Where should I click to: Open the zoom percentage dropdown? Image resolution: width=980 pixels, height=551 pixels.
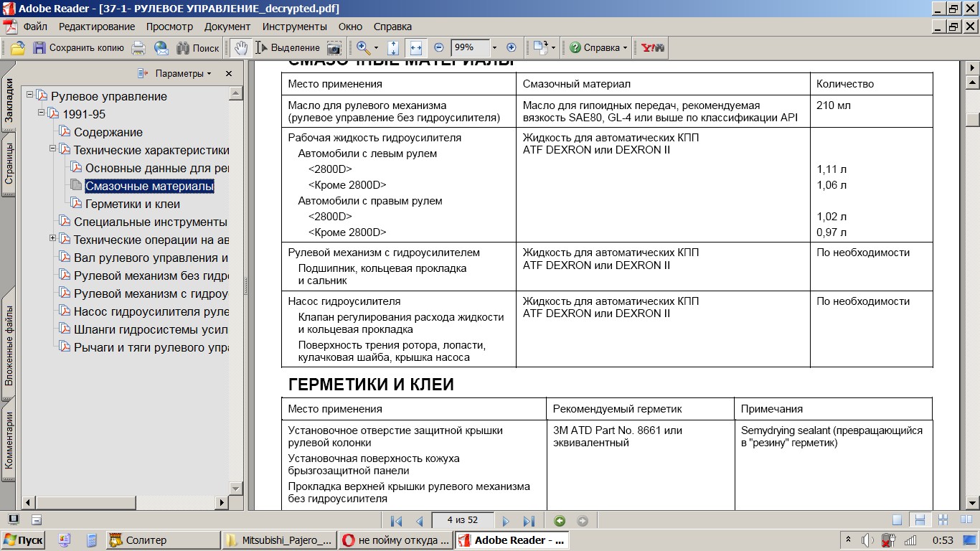coord(494,48)
